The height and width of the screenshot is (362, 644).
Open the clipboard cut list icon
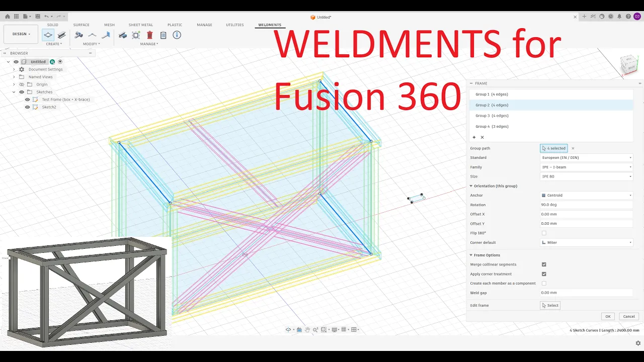click(163, 35)
